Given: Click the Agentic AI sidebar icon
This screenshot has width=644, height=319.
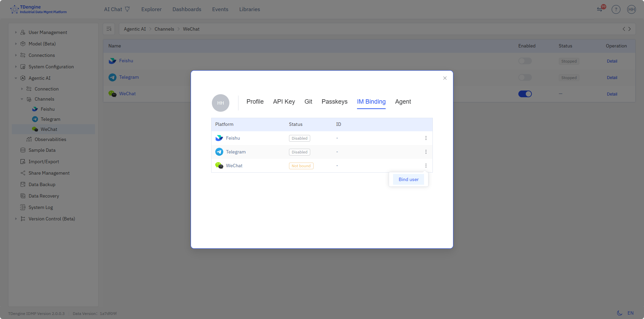Looking at the screenshot, I should point(23,78).
